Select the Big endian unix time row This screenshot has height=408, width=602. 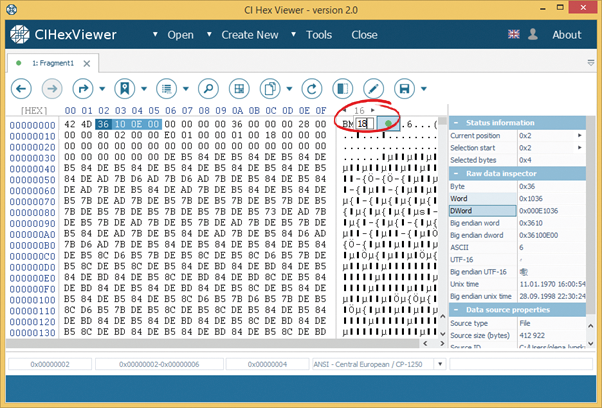[x=517, y=296]
